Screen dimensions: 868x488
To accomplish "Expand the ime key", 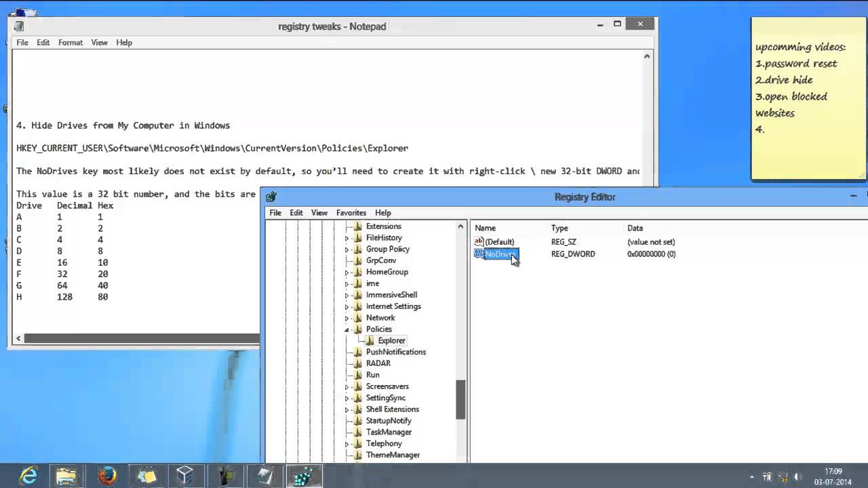I will point(347,283).
